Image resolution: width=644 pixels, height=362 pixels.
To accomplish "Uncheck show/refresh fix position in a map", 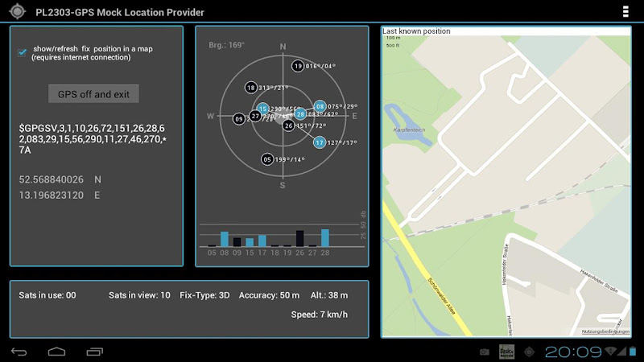I will (23, 52).
